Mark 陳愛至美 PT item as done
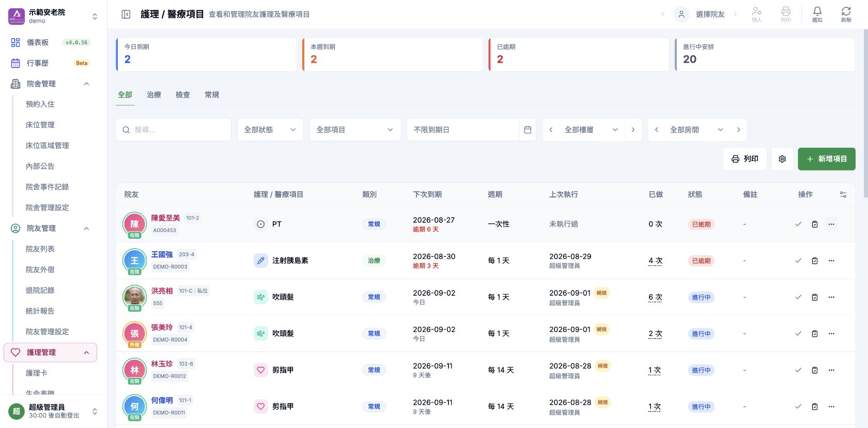The image size is (868, 428). click(x=798, y=224)
